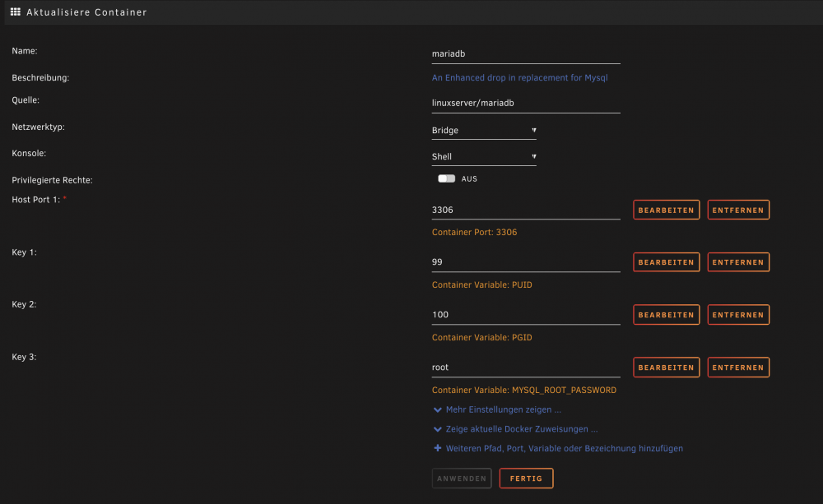The image size is (823, 504).
Task: Click Weiteren Pfad, Port, Variable hinzufügen link
Action: point(565,448)
